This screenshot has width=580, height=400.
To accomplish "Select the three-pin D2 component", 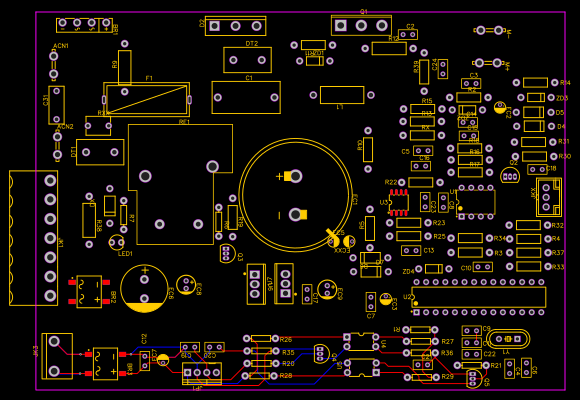I will [x=235, y=26].
